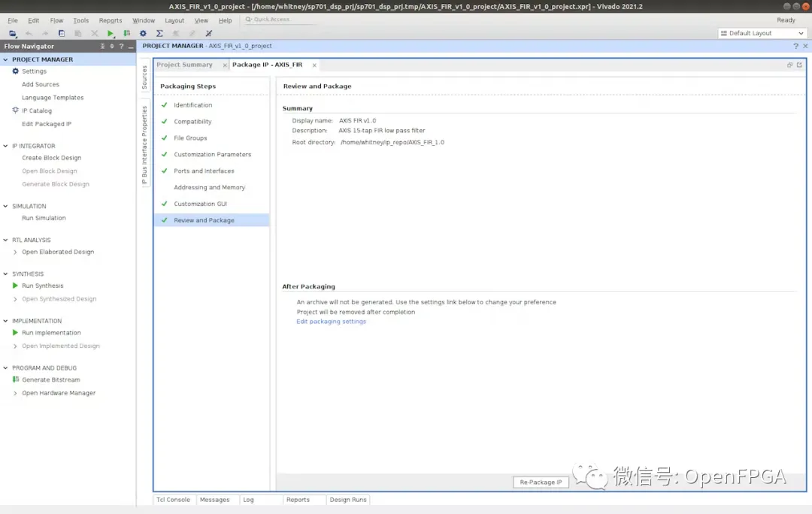
Task: Collapse the SIMULATION section
Action: click(x=6, y=206)
